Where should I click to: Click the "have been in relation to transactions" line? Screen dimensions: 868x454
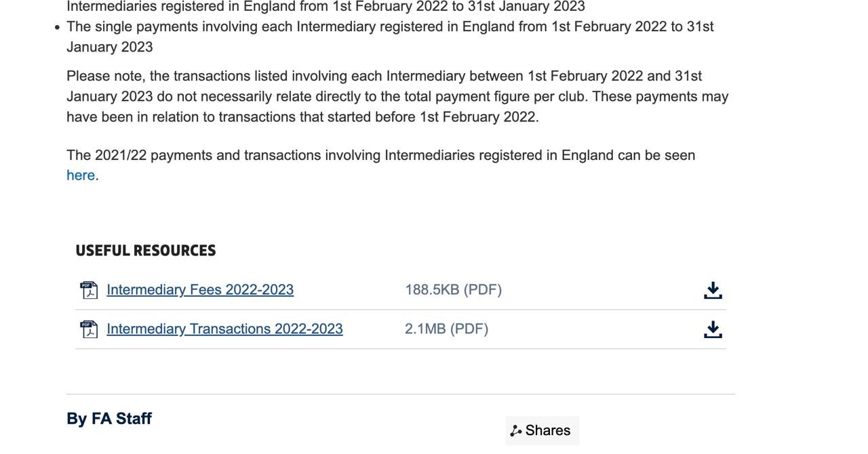tap(302, 117)
